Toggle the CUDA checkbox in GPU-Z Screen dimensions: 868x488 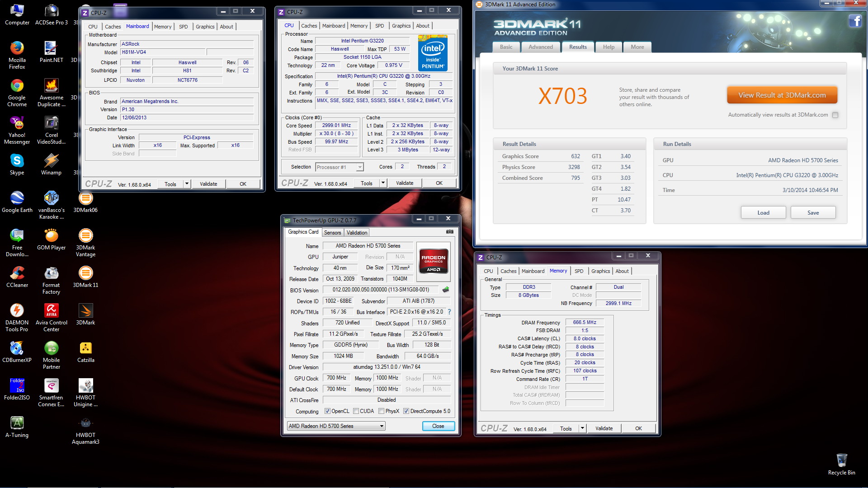356,411
